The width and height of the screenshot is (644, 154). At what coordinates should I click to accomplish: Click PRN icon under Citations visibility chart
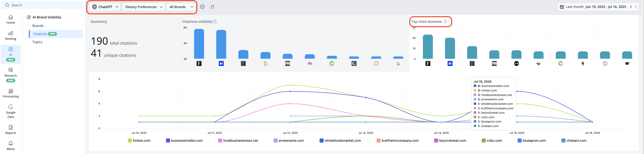[288, 63]
